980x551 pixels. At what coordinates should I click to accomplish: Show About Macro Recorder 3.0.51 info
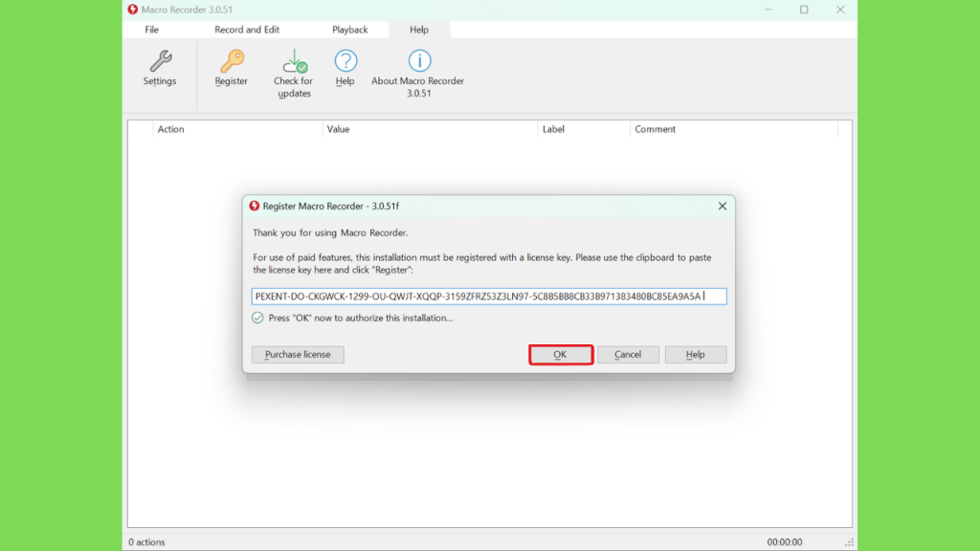[418, 74]
